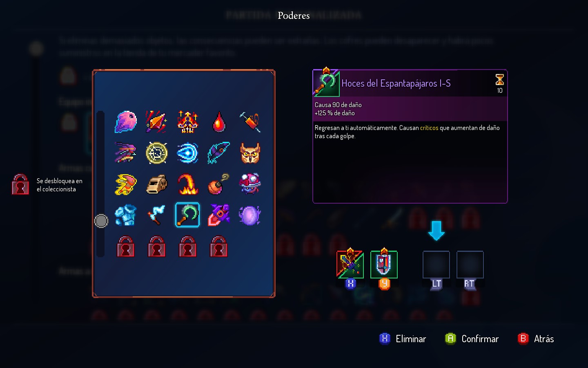Click the crossed weapons X slot
This screenshot has height=368, width=588.
[x=350, y=264]
